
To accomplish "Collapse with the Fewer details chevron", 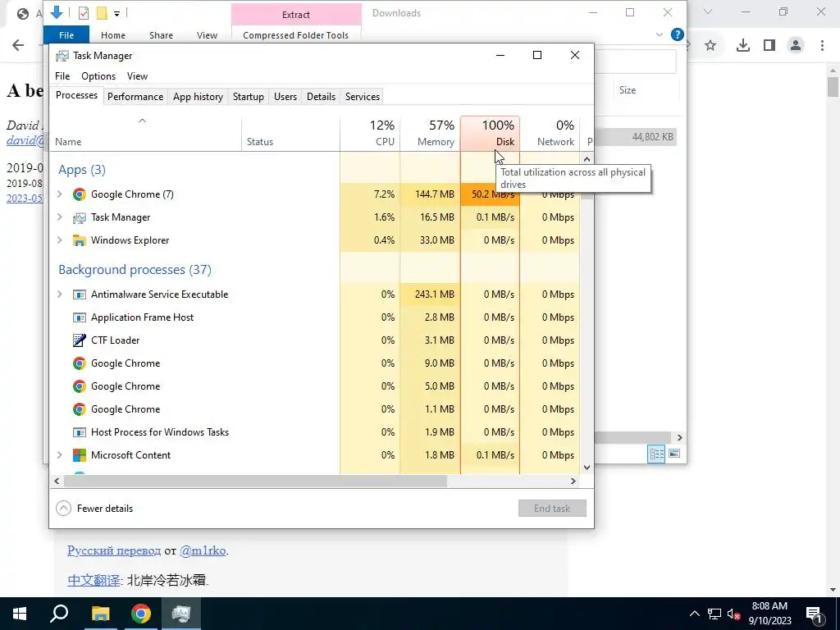I will click(64, 509).
